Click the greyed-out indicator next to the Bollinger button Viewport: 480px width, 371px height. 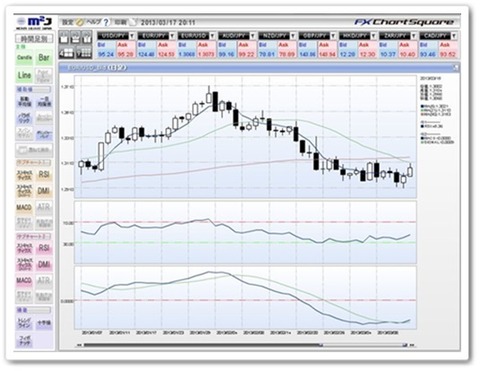44,118
